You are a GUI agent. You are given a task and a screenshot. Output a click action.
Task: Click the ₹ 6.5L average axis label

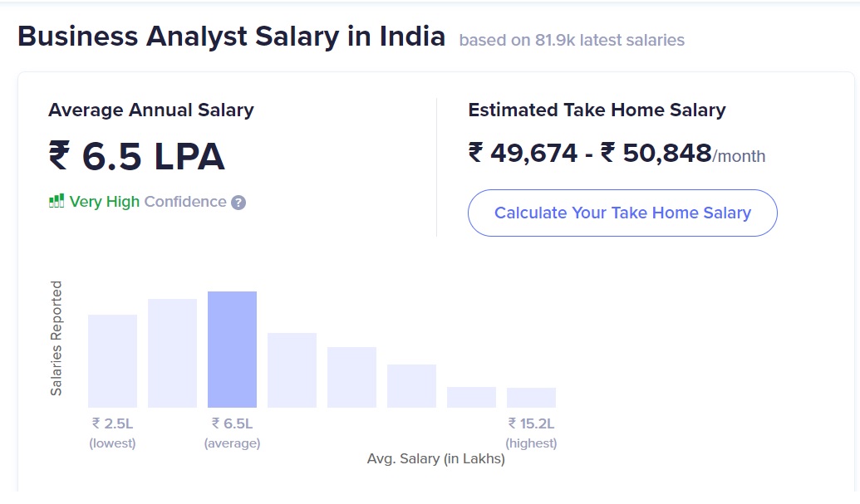click(x=232, y=432)
